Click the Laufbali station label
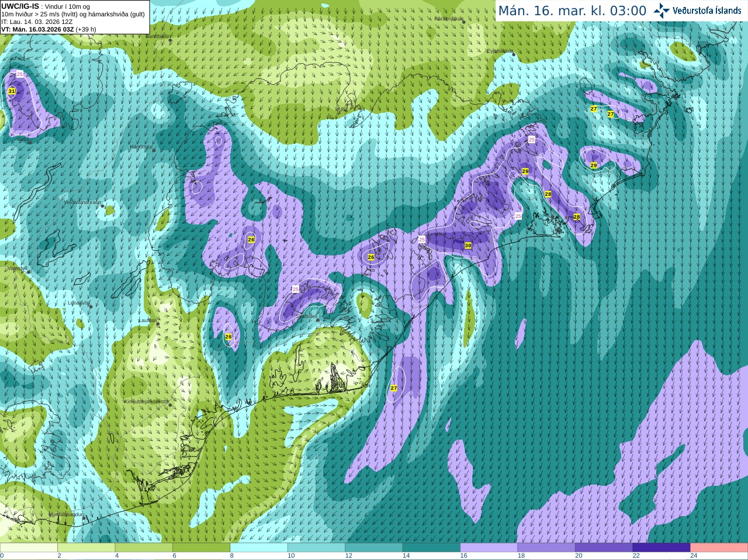 [x=147, y=320]
